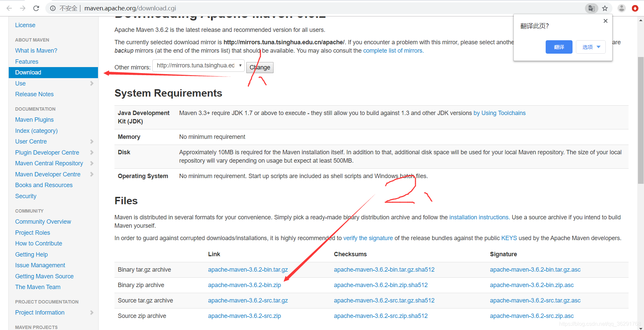644x330 pixels.
Task: Open Index (category) link
Action: coord(37,131)
